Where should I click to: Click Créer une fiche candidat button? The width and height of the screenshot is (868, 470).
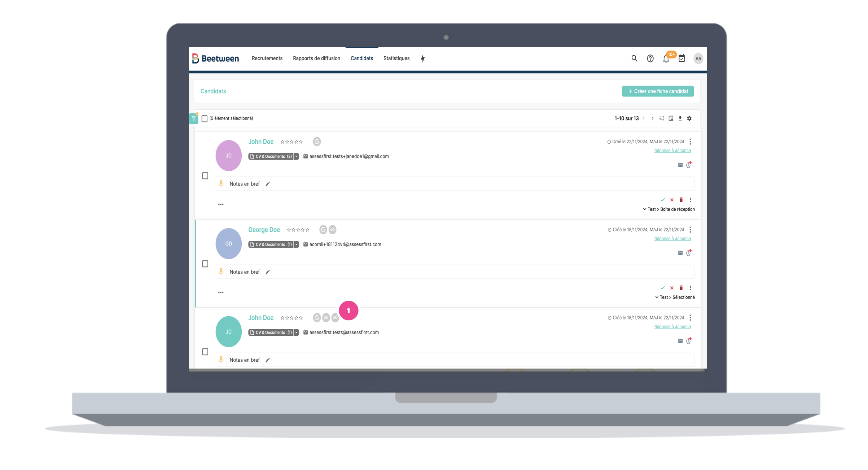(657, 91)
